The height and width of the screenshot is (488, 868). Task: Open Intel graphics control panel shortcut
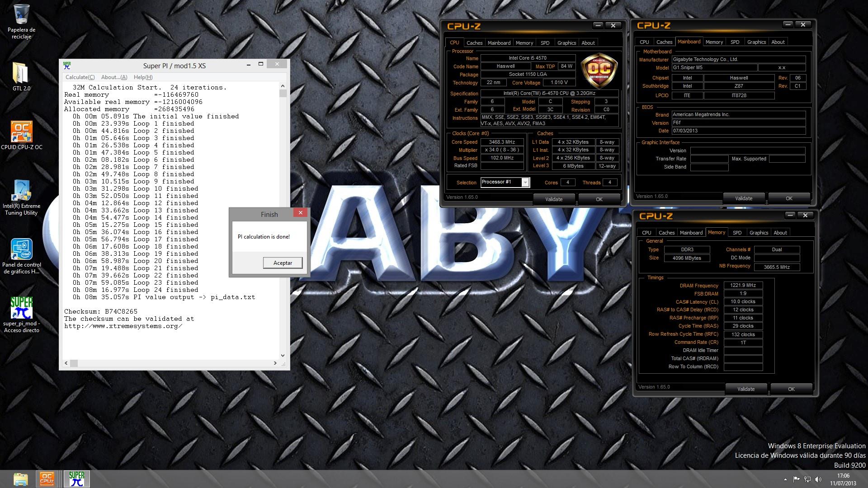[x=21, y=256]
